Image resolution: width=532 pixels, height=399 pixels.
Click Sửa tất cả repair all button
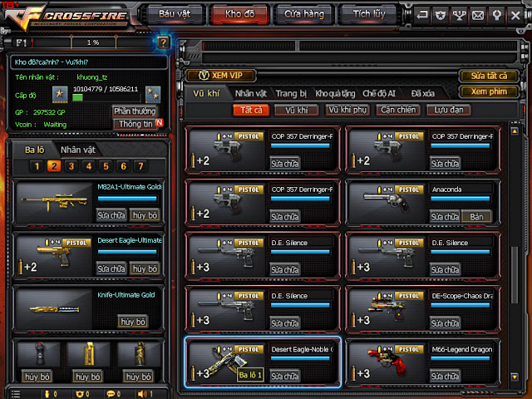tap(489, 76)
